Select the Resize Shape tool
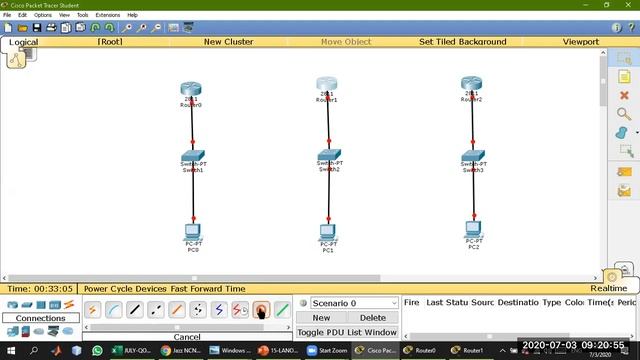 click(x=626, y=151)
